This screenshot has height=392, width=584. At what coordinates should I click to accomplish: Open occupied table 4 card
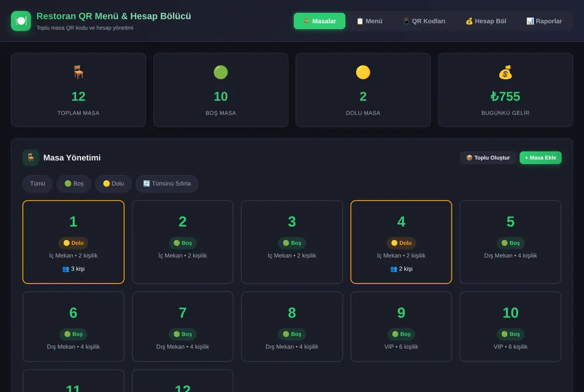point(401,242)
